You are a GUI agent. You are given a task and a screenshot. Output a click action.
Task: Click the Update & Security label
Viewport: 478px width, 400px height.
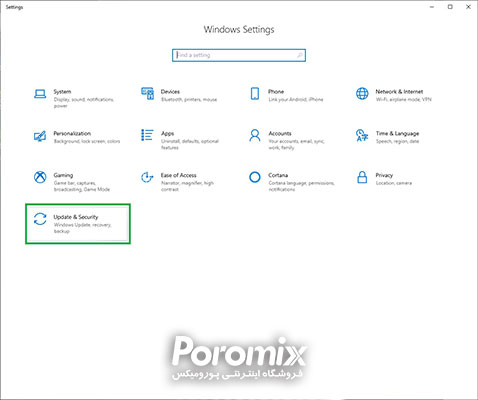coord(76,217)
